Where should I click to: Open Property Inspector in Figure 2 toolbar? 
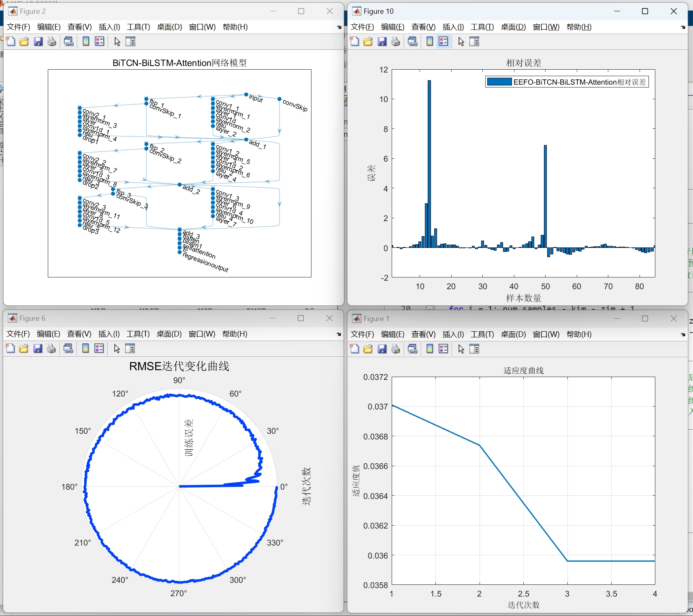[x=130, y=41]
